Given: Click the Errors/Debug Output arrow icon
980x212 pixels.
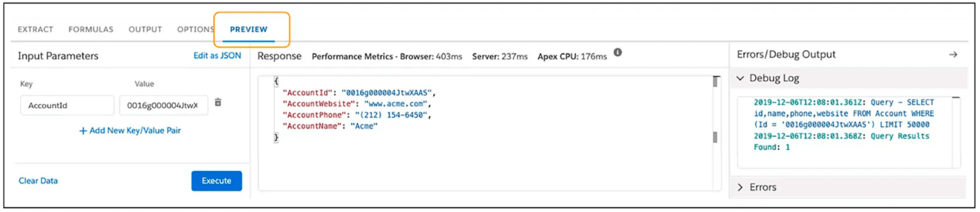Looking at the screenshot, I should point(953,55).
